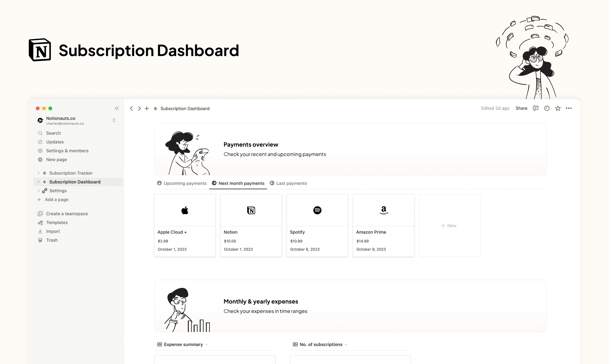Screen dimensions: 609x364
Task: Click the Amazon logo on Prime card
Action: (x=384, y=210)
